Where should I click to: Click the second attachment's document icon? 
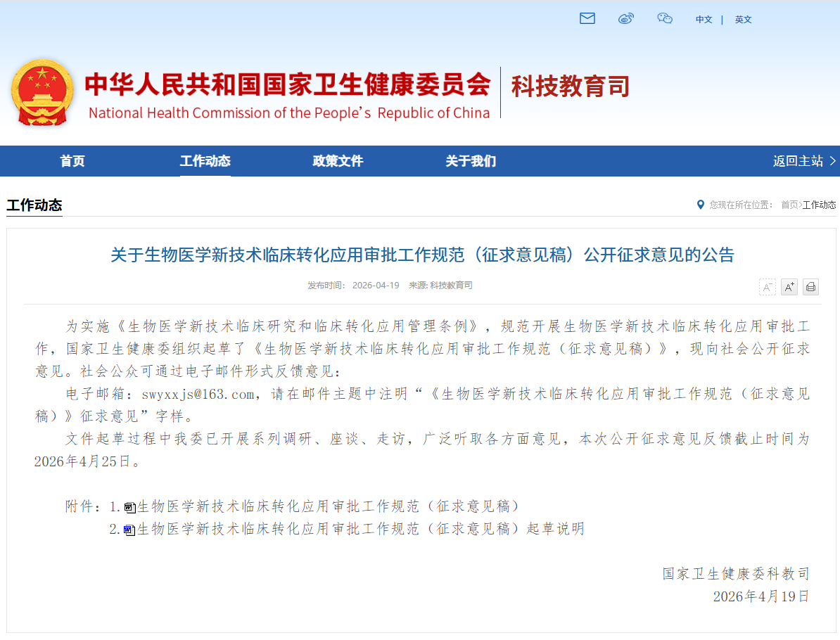pos(129,530)
